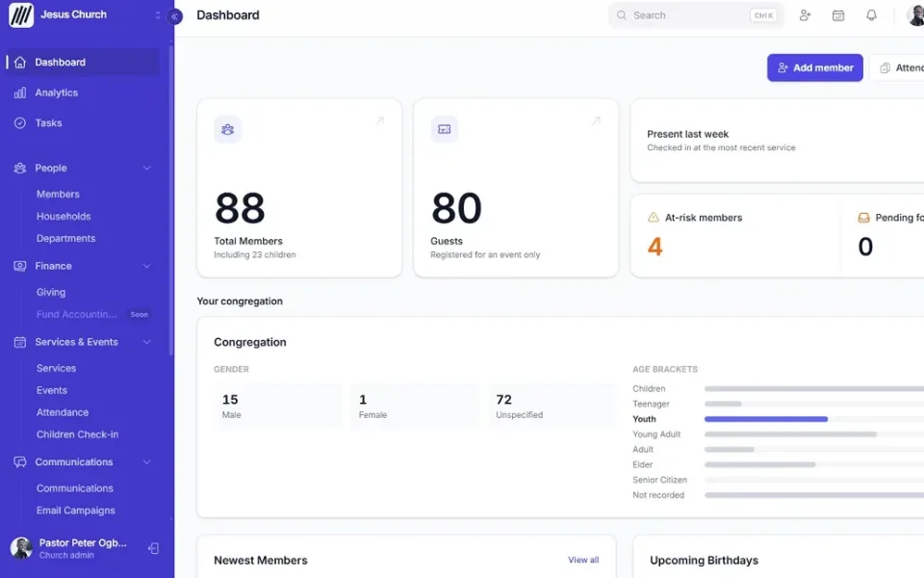The image size is (924, 578).
Task: Open the notifications bell
Action: click(x=871, y=15)
